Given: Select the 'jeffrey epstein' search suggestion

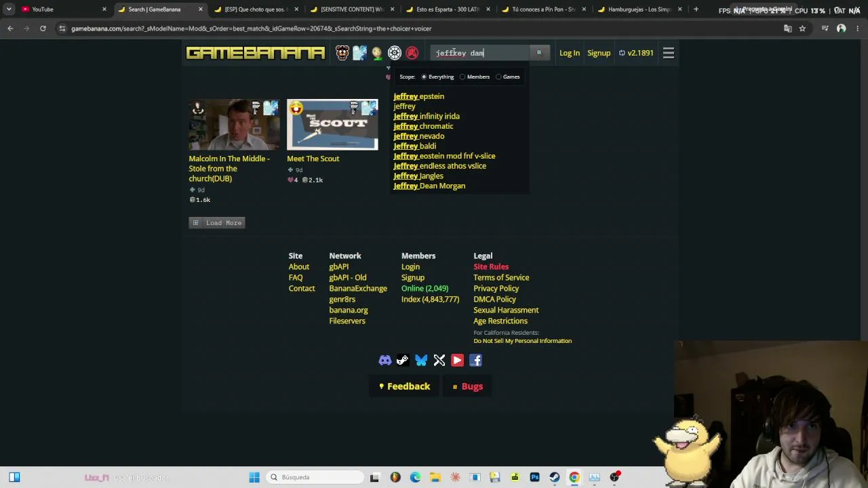Looking at the screenshot, I should [419, 96].
